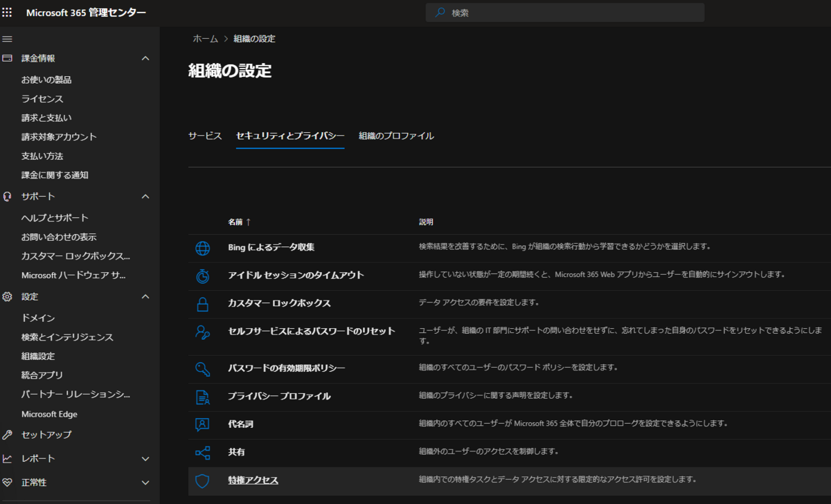
Task: Click the 課金情報 credit card icon
Action: point(8,58)
